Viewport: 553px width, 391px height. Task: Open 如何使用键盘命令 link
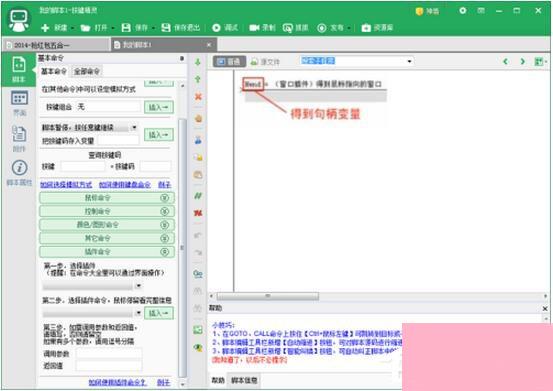coord(125,185)
